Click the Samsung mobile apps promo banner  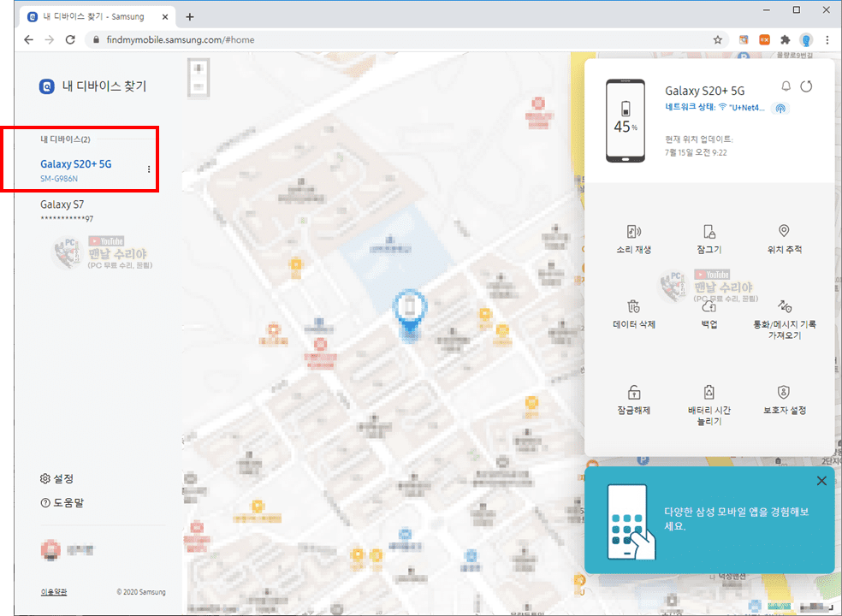tap(709, 520)
